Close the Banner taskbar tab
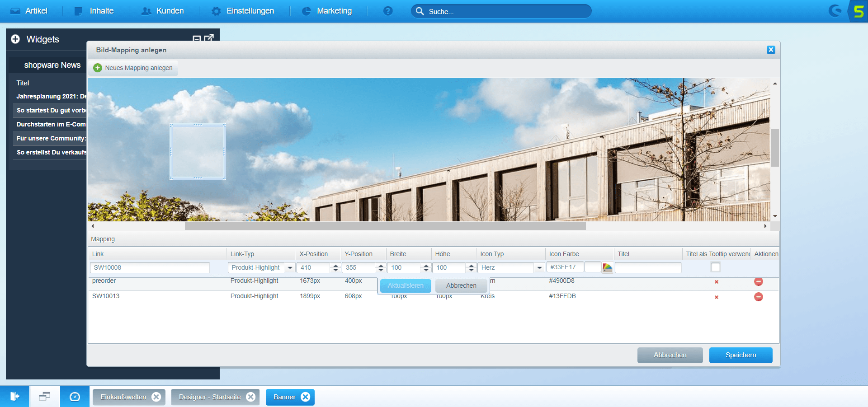Viewport: 868px width, 407px height. click(x=306, y=397)
